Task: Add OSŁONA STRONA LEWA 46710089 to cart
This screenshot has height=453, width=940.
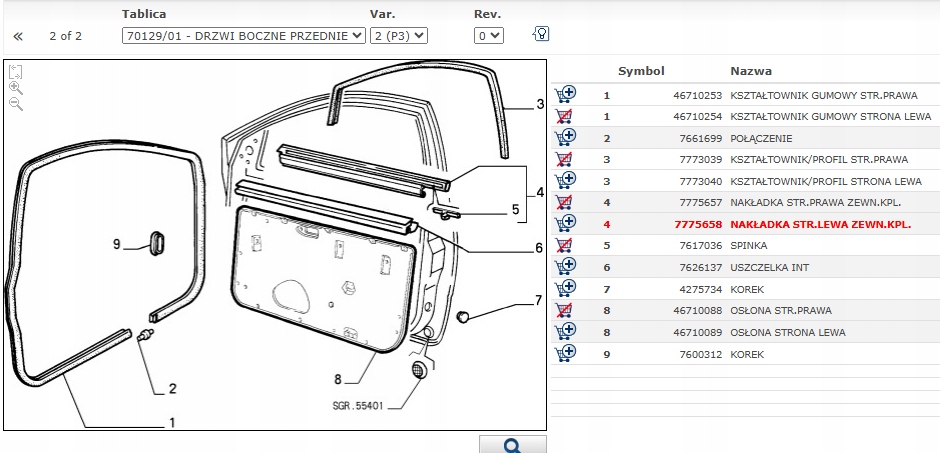Action: [565, 331]
